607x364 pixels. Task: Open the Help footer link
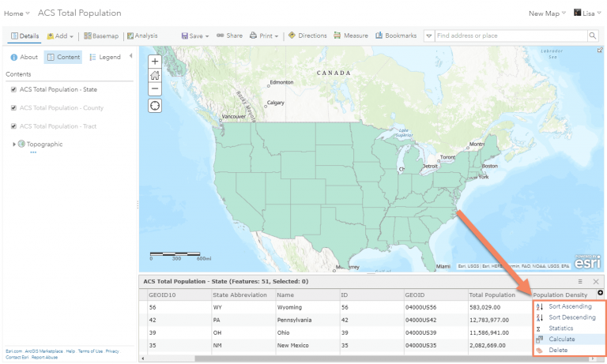(70, 351)
